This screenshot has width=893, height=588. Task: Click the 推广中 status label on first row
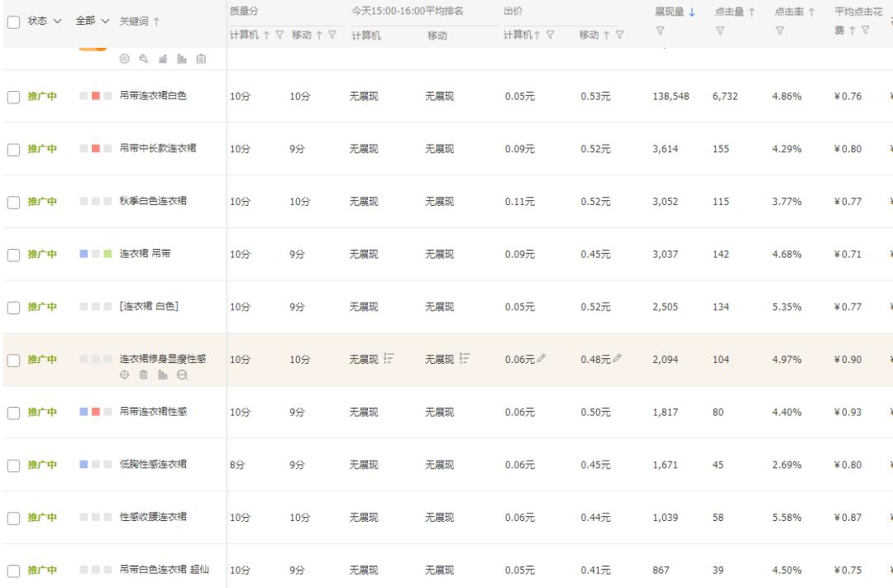[x=41, y=96]
